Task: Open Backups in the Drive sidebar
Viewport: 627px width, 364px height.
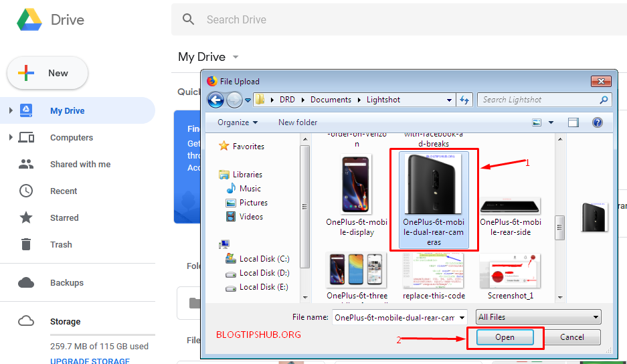Action: 67,283
